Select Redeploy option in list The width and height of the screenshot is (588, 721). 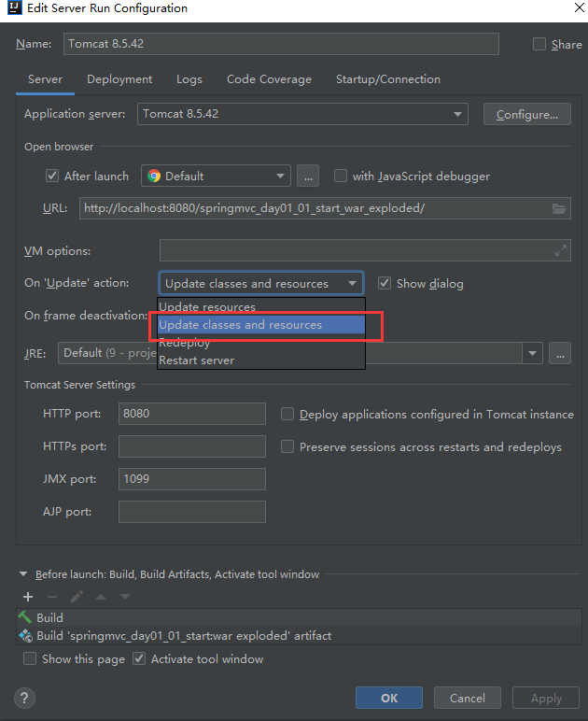pyautogui.click(x=261, y=343)
